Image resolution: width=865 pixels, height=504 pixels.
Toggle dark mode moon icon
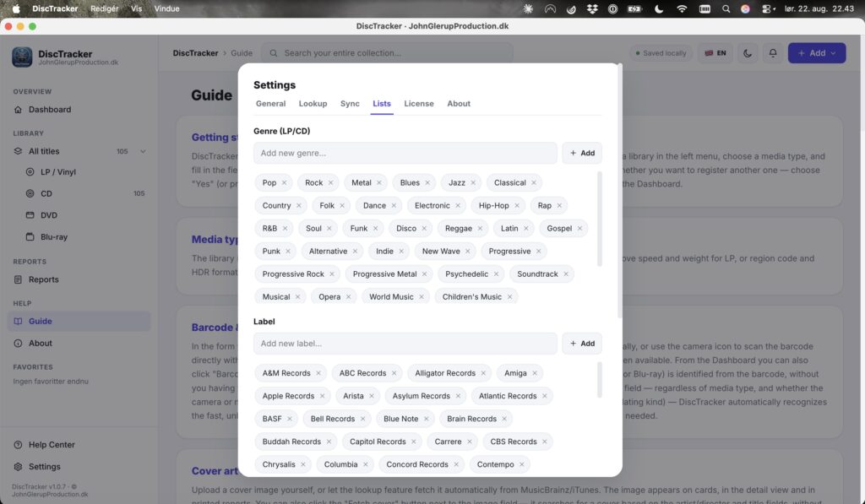pyautogui.click(x=748, y=53)
